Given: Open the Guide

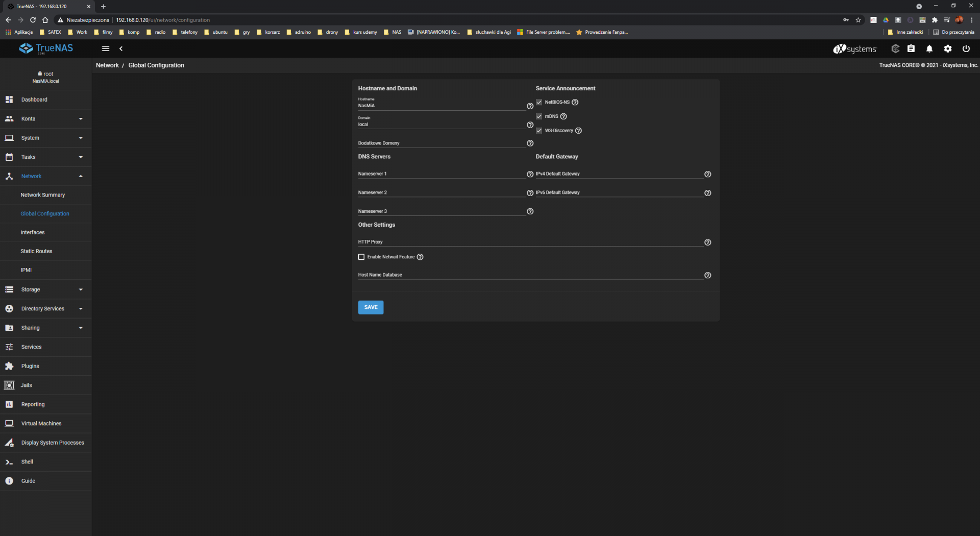Looking at the screenshot, I should click(x=46, y=481).
